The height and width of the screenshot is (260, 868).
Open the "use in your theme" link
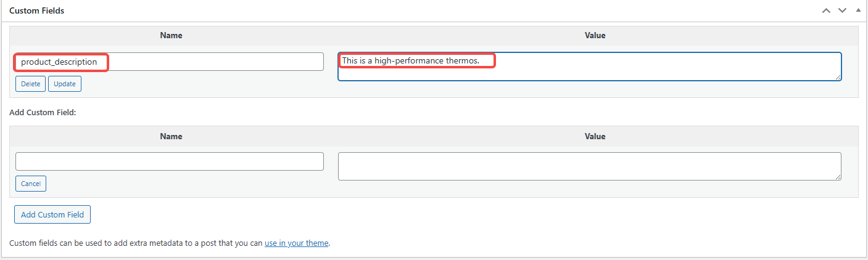click(x=296, y=243)
